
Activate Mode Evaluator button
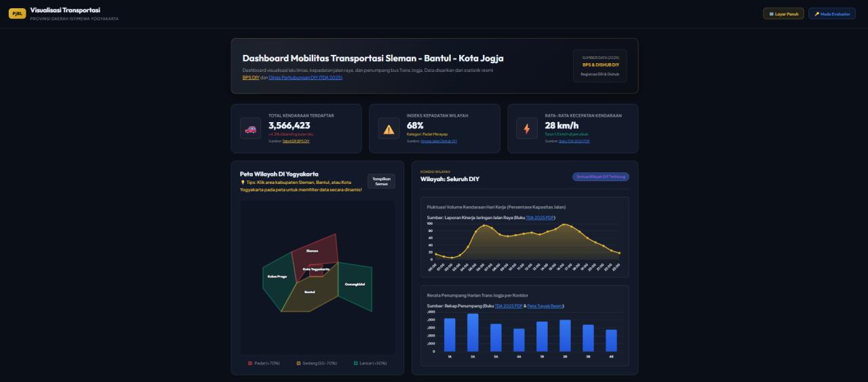pyautogui.click(x=832, y=14)
